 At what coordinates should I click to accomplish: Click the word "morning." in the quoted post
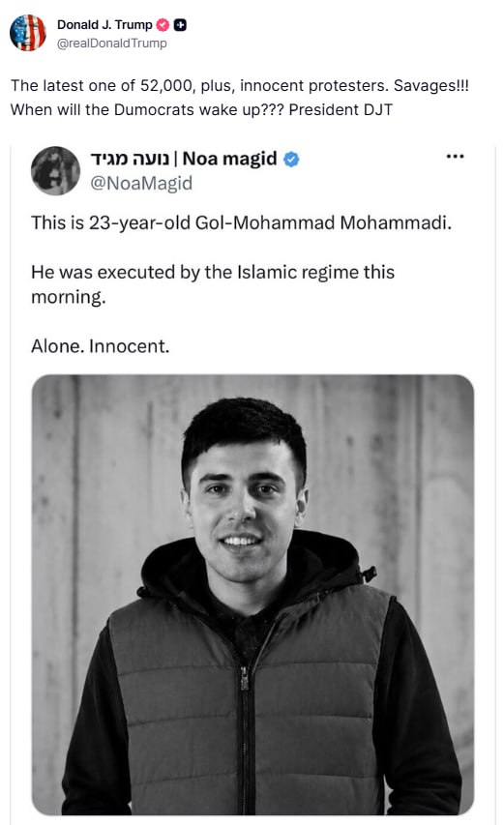coord(69,297)
